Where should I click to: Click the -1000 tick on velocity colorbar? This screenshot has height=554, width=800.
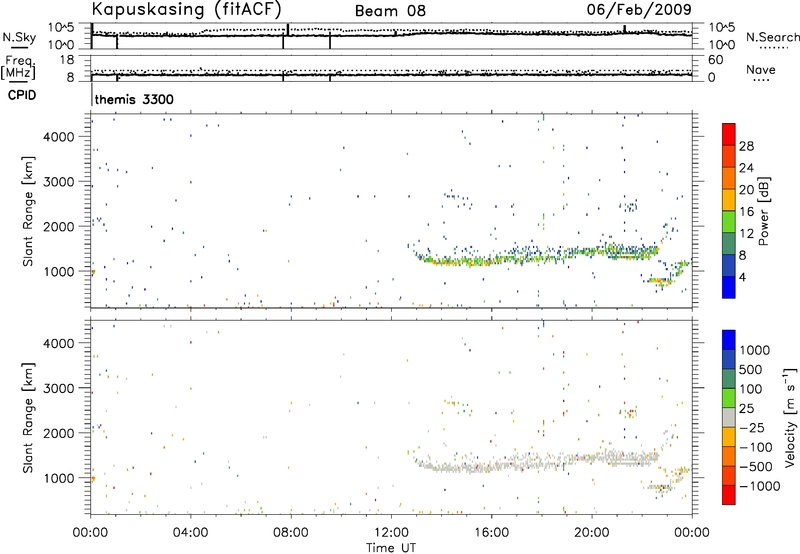click(760, 486)
